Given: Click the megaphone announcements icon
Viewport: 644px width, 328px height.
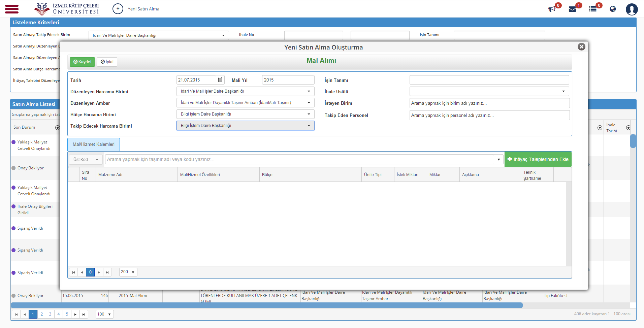Looking at the screenshot, I should tap(552, 9).
